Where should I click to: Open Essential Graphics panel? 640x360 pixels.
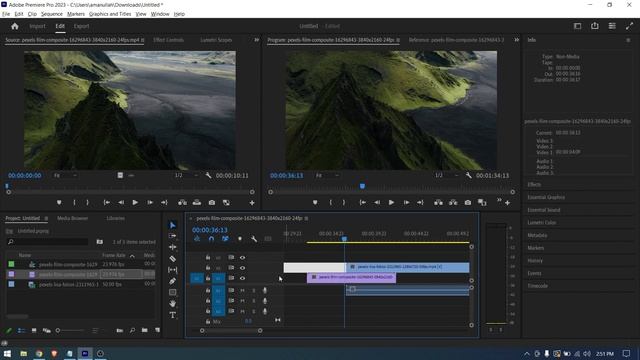[546, 197]
